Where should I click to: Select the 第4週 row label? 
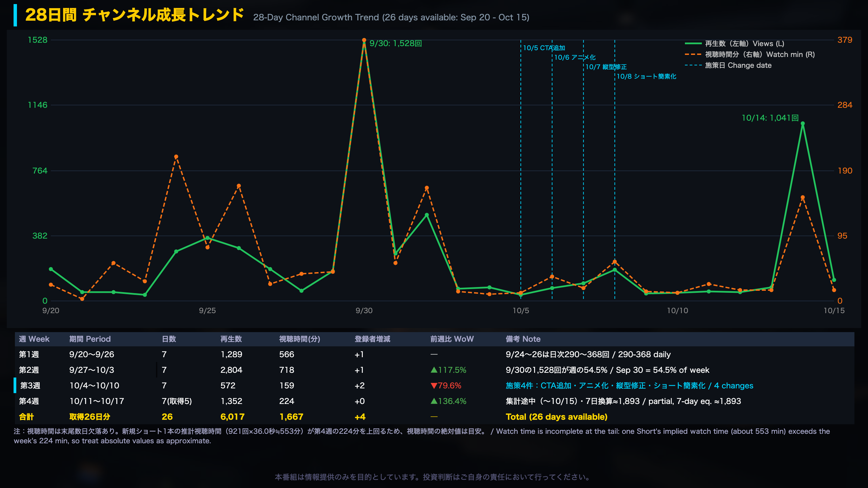pyautogui.click(x=29, y=401)
